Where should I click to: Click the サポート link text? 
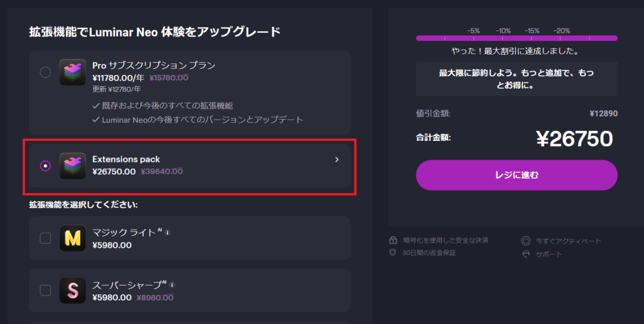click(x=548, y=254)
